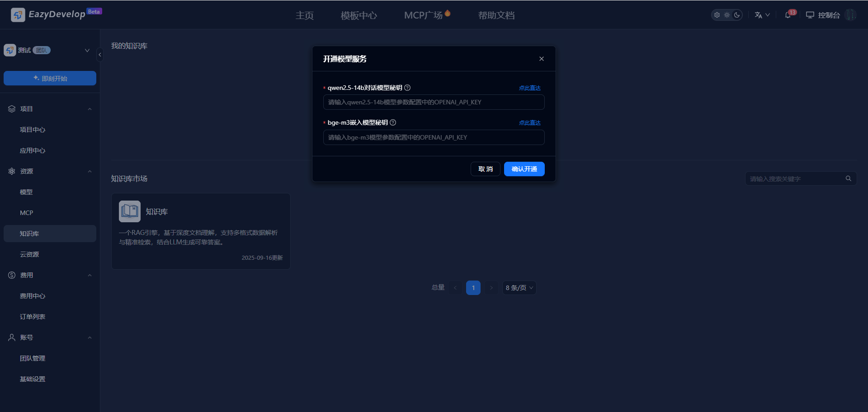This screenshot has width=868, height=412.
Task: Focus the bge-m3 API key input field
Action: click(x=434, y=137)
